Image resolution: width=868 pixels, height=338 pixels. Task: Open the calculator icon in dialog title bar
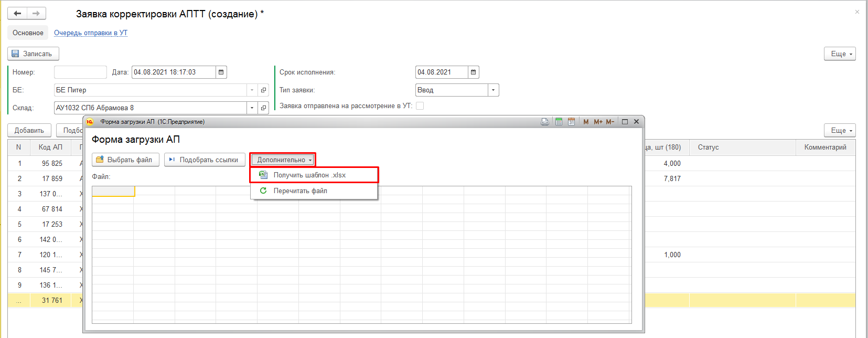click(559, 122)
